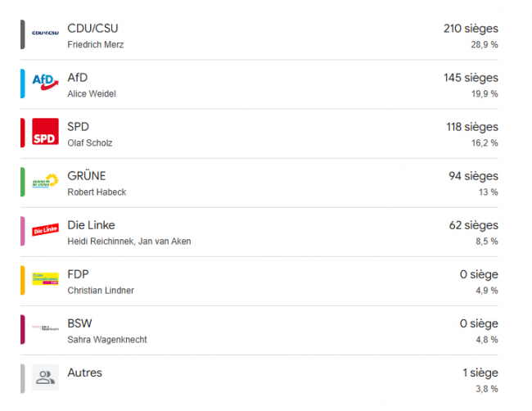Select Alice Weidel candidate name
Screen dimensions: 532x411
point(92,94)
